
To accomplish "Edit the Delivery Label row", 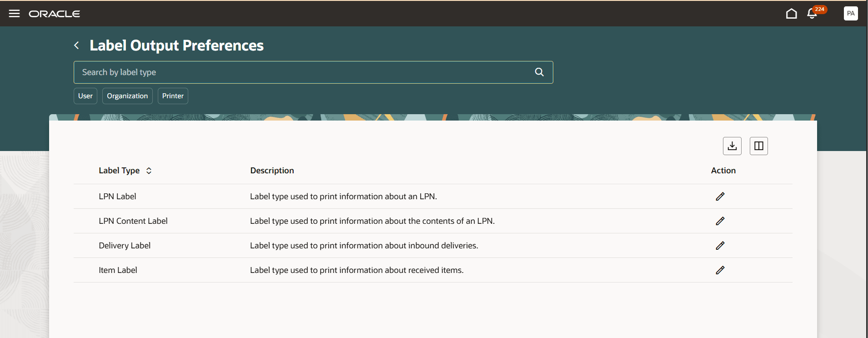I will click(720, 246).
